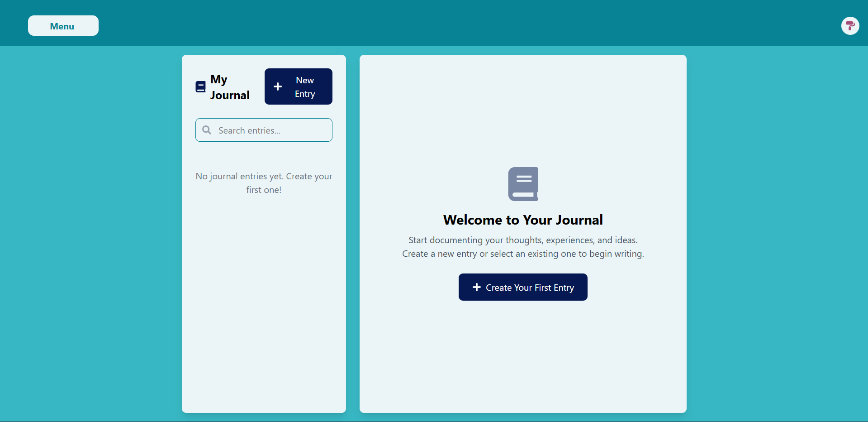The height and width of the screenshot is (422, 868).
Task: Click the Search entries placeholder text
Action: (x=249, y=130)
